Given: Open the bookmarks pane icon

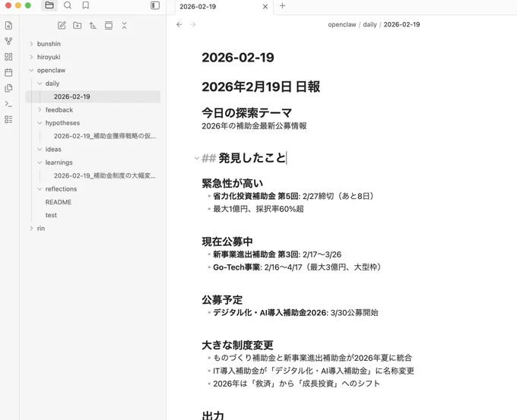Looking at the screenshot, I should point(86,5).
